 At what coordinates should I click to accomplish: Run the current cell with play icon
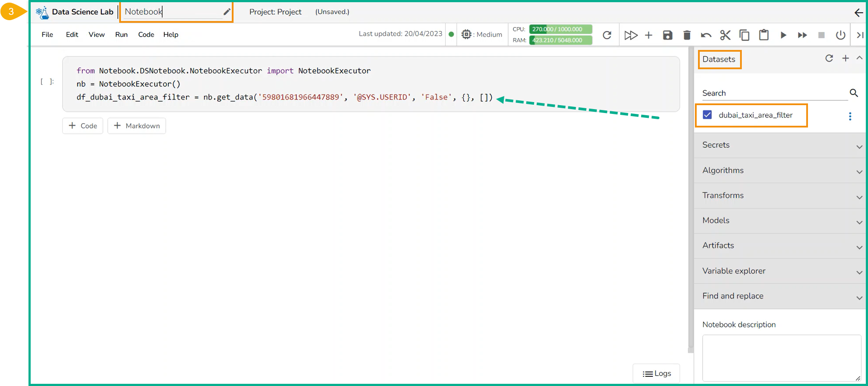pyautogui.click(x=783, y=35)
